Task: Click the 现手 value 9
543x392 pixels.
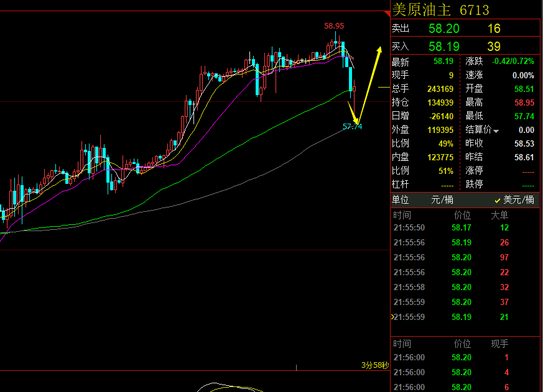Action: pos(451,75)
